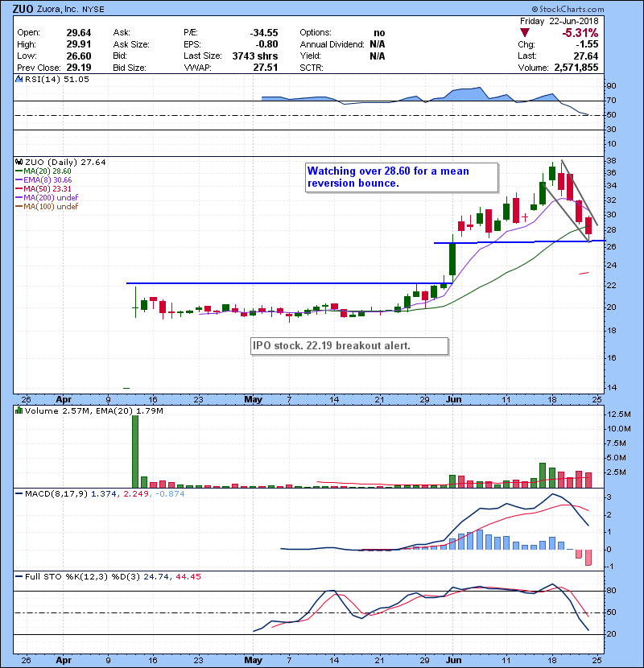Click the mean reversion bounce annotation box
The height and width of the screenshot is (668, 644).
402,178
